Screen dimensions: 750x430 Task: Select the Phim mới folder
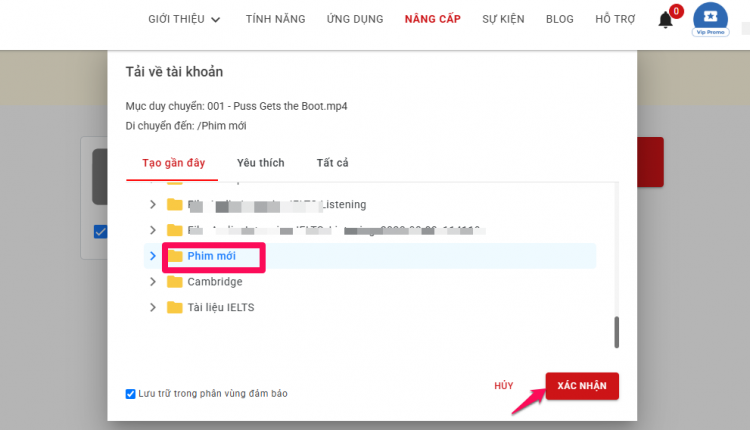pos(370,256)
